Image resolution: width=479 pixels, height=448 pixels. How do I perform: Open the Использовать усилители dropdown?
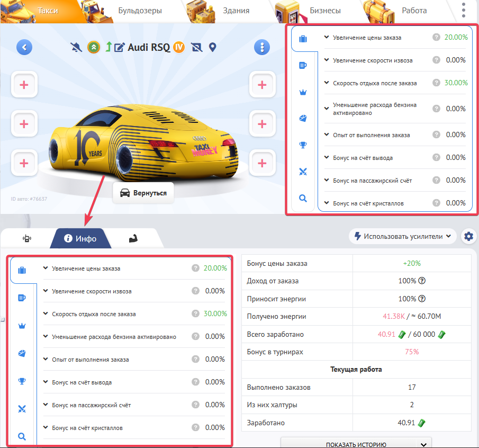click(x=402, y=236)
